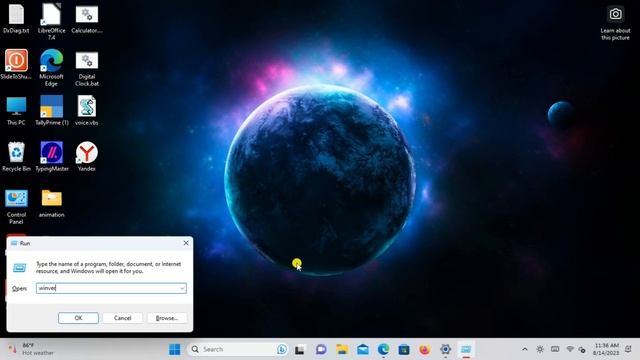
Task: Click Browse... in the Run dialog
Action: click(167, 318)
